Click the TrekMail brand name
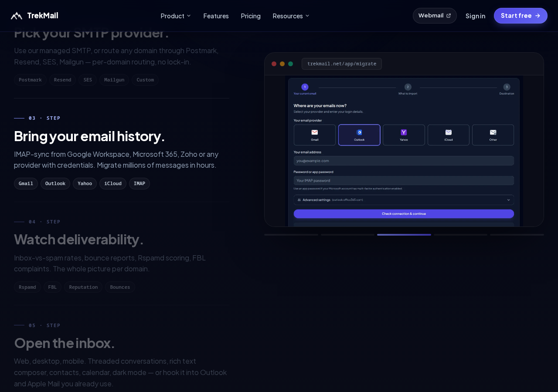The height and width of the screenshot is (392, 558). tap(43, 16)
